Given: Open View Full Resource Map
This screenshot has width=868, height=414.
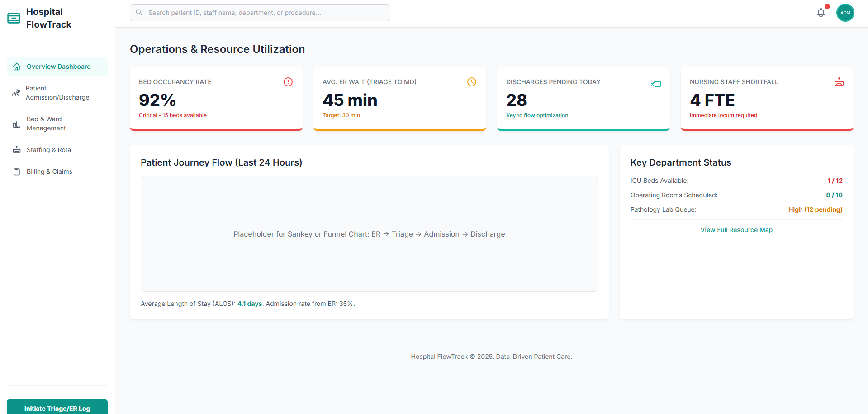Looking at the screenshot, I should (x=736, y=230).
